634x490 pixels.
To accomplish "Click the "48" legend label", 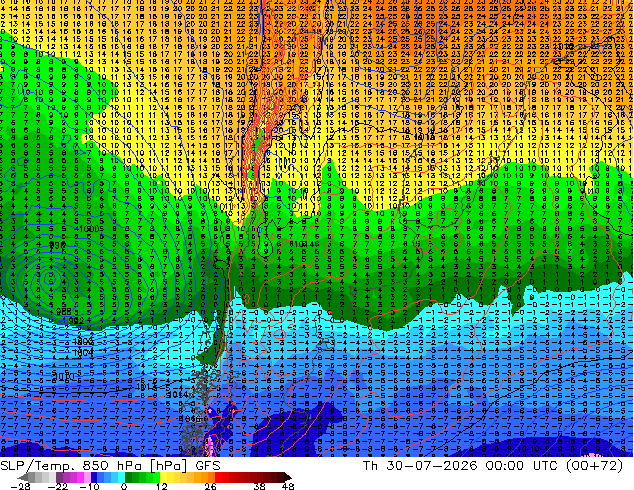I will pyautogui.click(x=287, y=486).
